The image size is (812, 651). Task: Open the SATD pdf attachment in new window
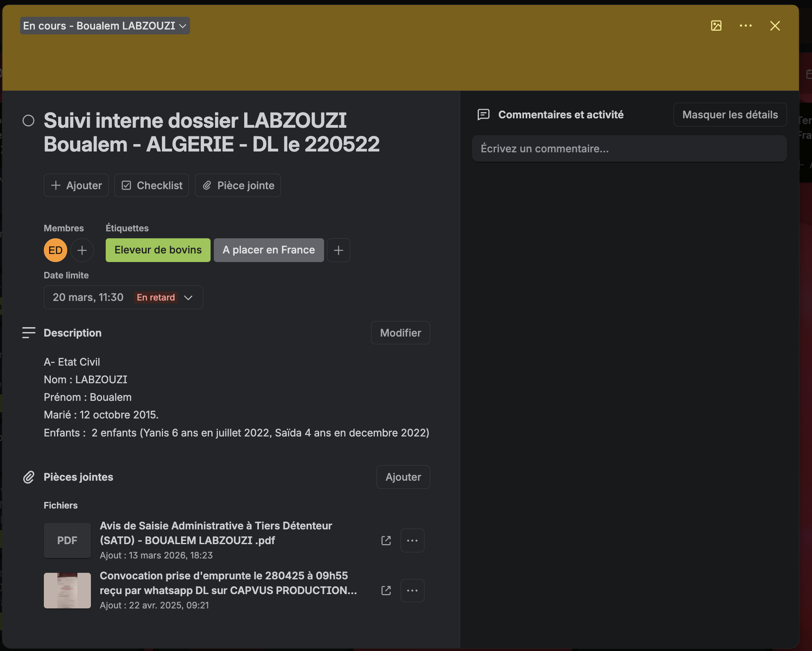pyautogui.click(x=386, y=540)
